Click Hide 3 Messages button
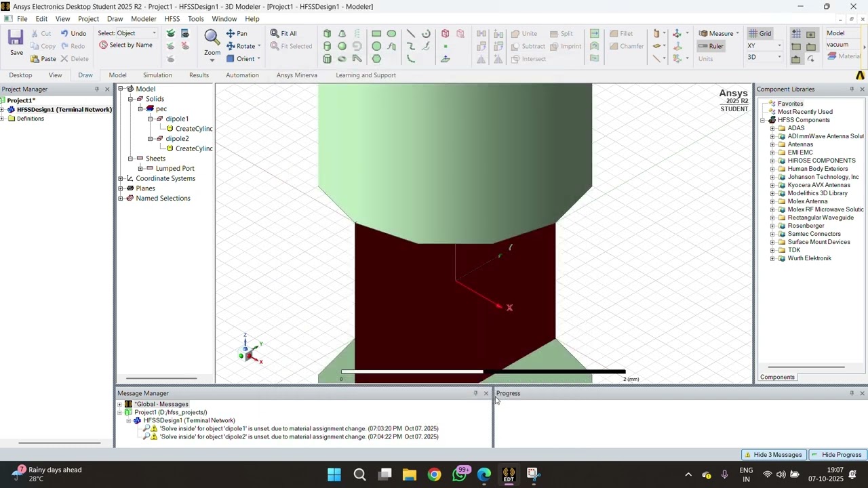 point(772,455)
